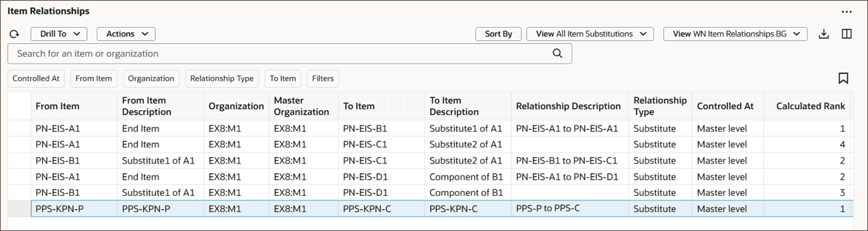
Task: Click the Relationship Type filter chip
Action: point(222,79)
